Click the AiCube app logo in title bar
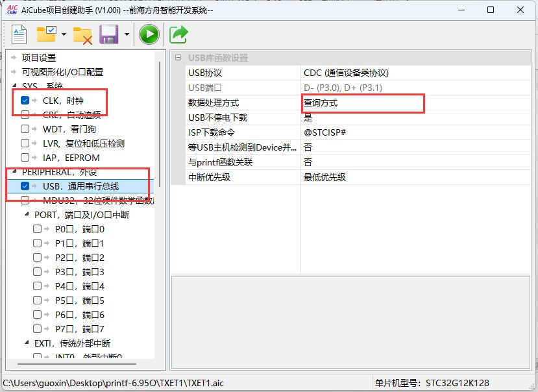Image resolution: width=538 pixels, height=392 pixels. (12, 9)
